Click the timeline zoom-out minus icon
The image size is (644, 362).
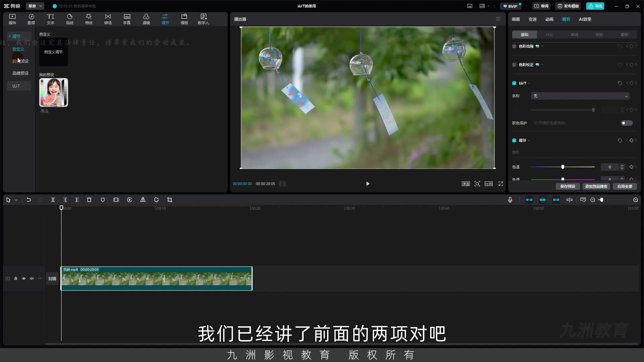tap(593, 200)
